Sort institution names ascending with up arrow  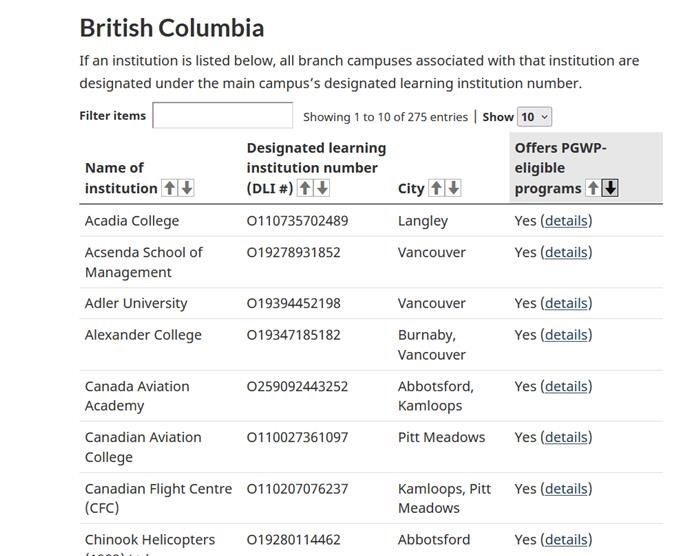coord(170,188)
